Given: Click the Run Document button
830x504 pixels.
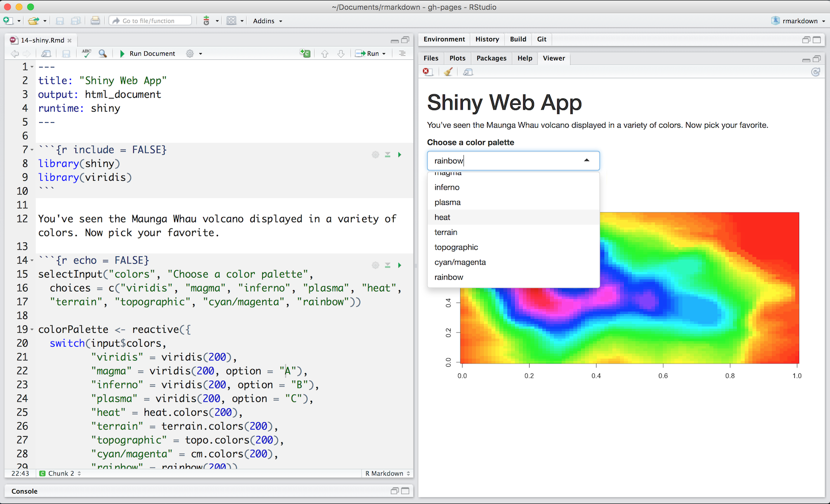Looking at the screenshot, I should 148,54.
